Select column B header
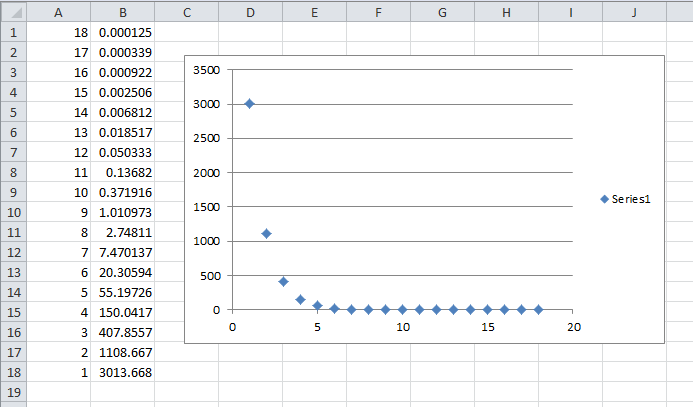This screenshot has width=693, height=407. [122, 12]
